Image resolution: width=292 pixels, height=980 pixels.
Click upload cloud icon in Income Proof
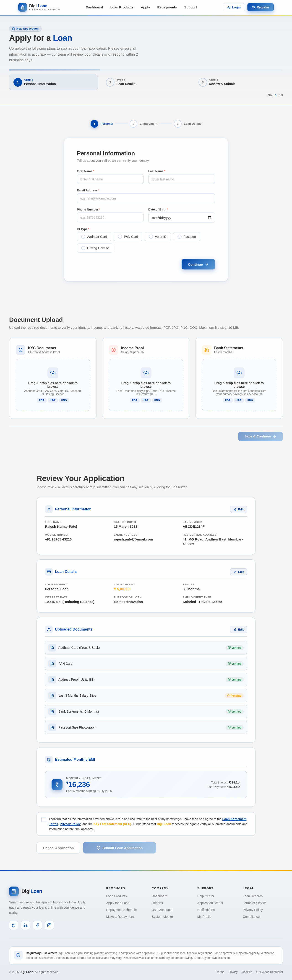pos(146,373)
